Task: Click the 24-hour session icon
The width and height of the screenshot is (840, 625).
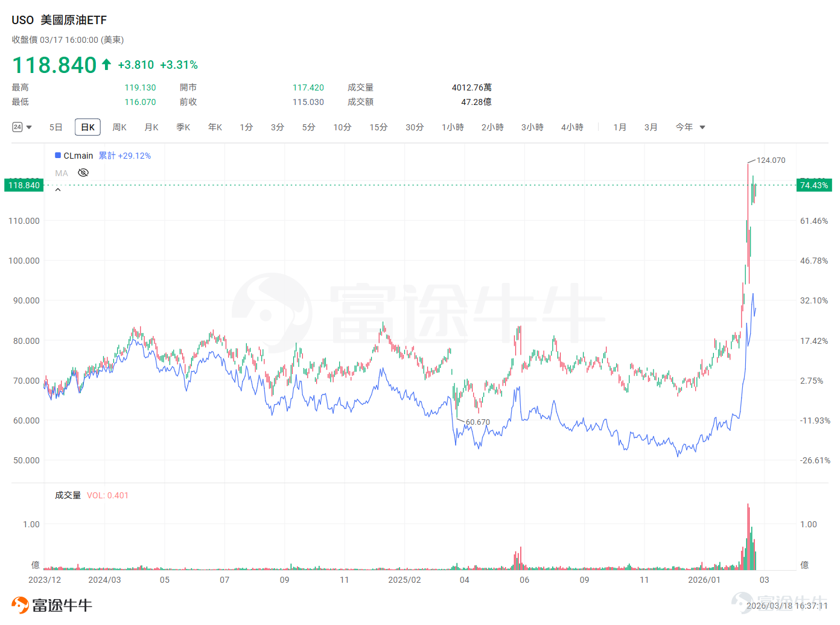Action: click(17, 127)
